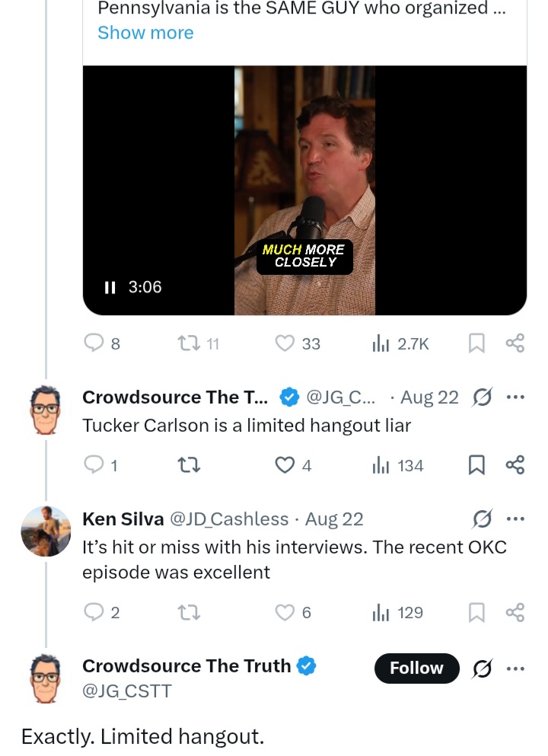Image resolution: width=548 pixels, height=756 pixels.
Task: Bookmark the video post
Action: [476, 344]
